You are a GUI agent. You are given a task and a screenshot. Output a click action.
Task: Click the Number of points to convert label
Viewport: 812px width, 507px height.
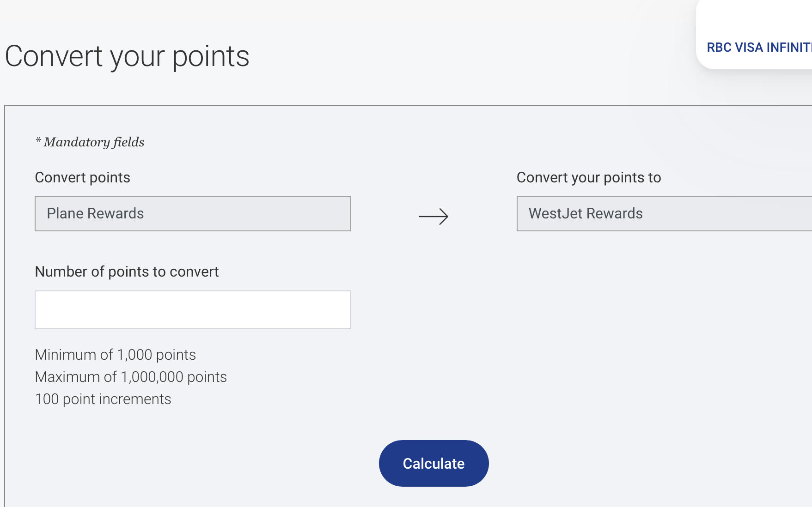point(127,272)
